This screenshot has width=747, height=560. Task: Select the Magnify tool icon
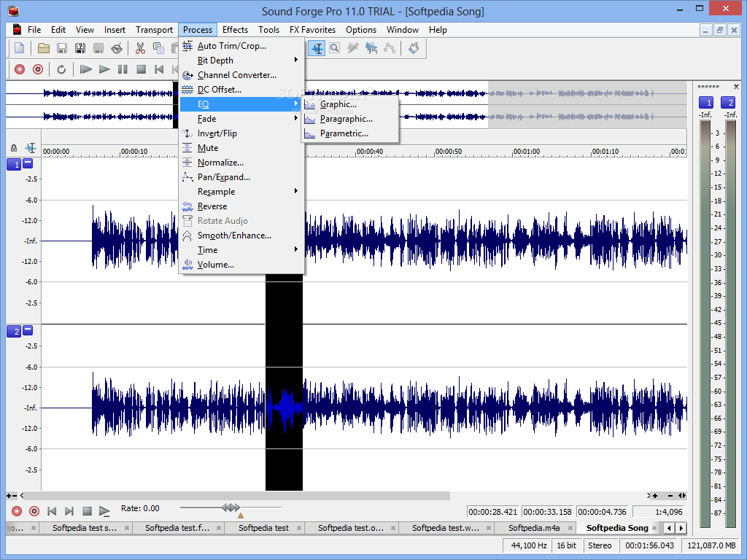tap(335, 48)
